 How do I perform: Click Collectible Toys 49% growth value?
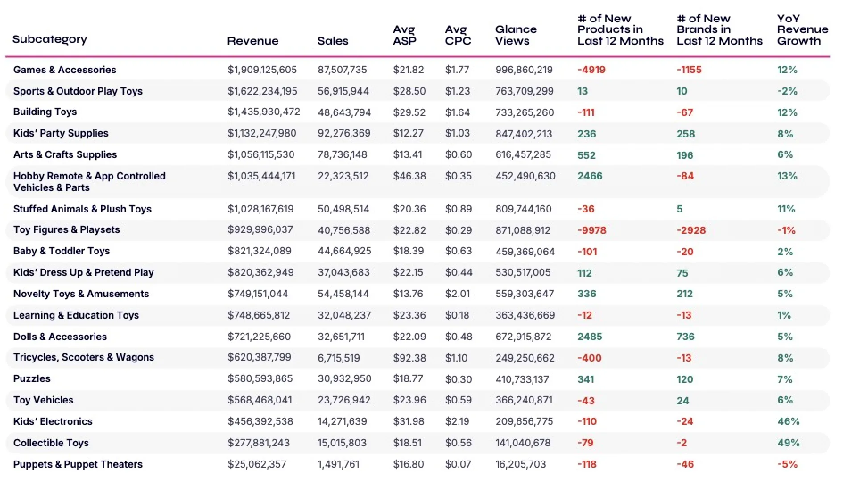click(788, 443)
